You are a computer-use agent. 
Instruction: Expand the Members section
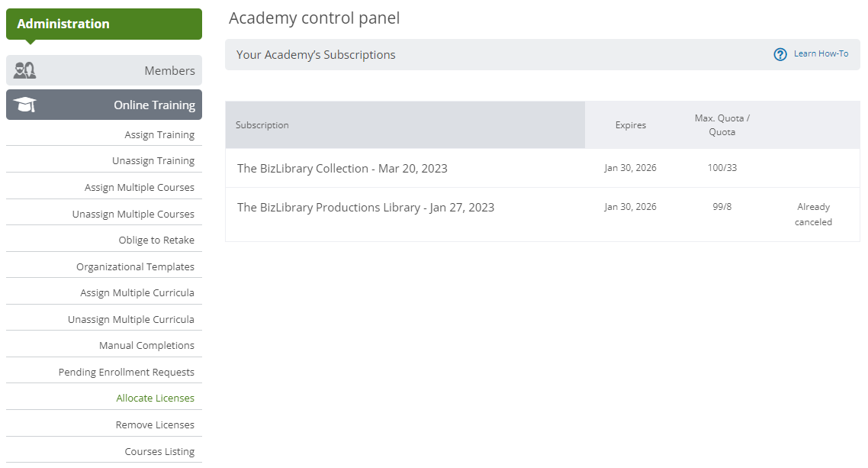pos(104,70)
